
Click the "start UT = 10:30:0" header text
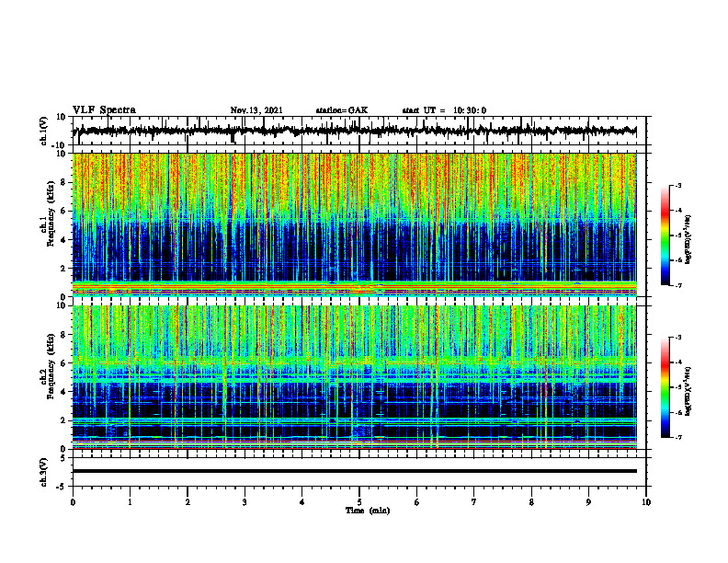click(x=444, y=110)
